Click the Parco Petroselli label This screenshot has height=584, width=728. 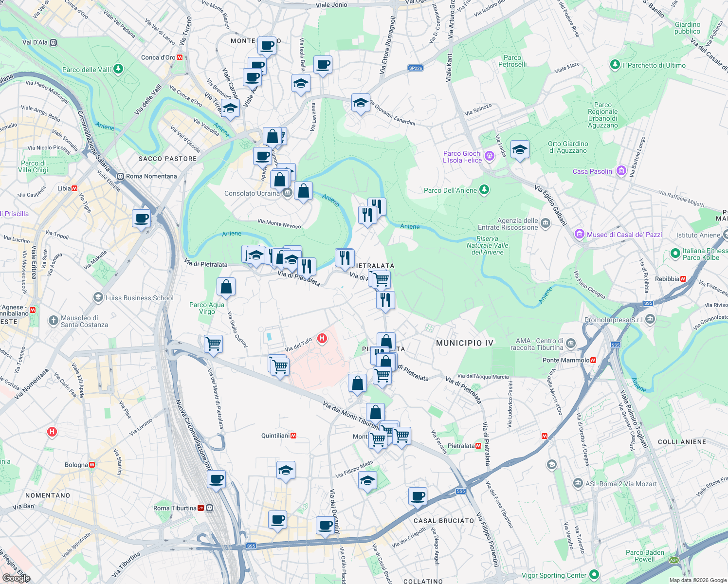tap(512, 61)
